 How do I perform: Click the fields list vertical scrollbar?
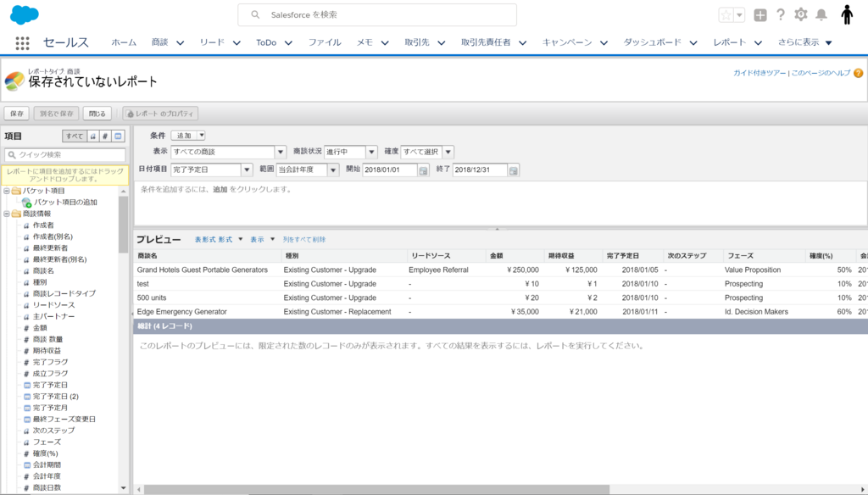coord(124,225)
